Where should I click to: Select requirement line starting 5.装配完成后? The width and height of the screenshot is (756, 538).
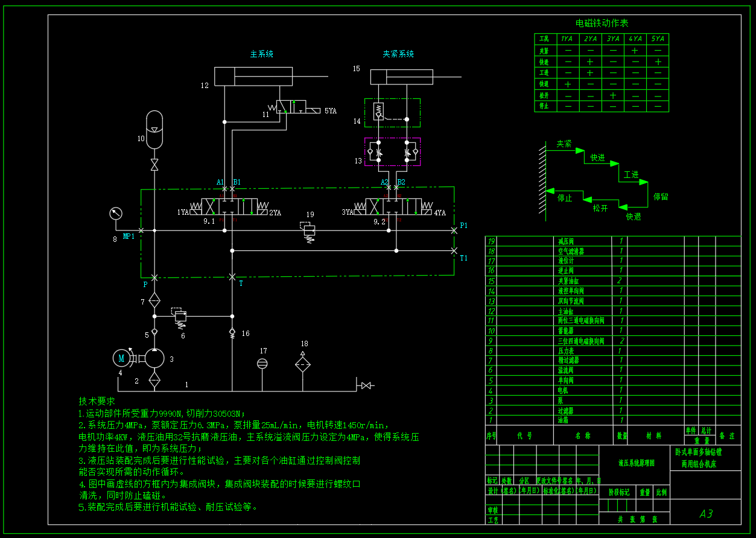(168, 507)
